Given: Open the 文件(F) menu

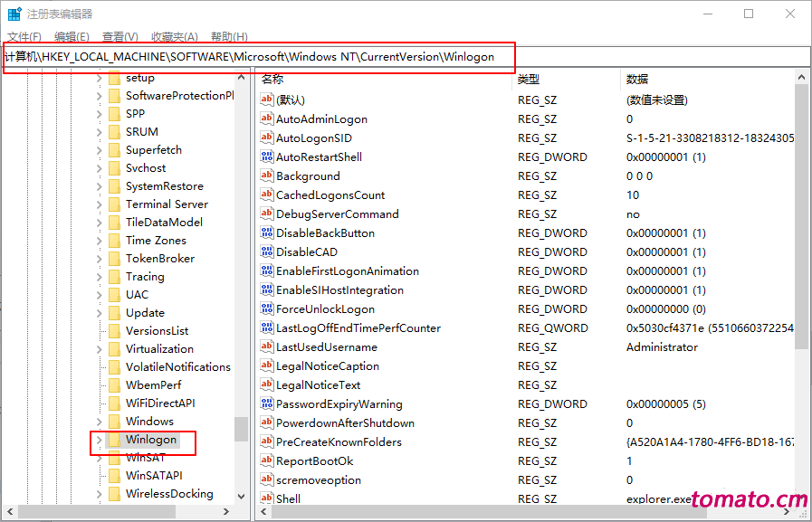Looking at the screenshot, I should [x=24, y=37].
